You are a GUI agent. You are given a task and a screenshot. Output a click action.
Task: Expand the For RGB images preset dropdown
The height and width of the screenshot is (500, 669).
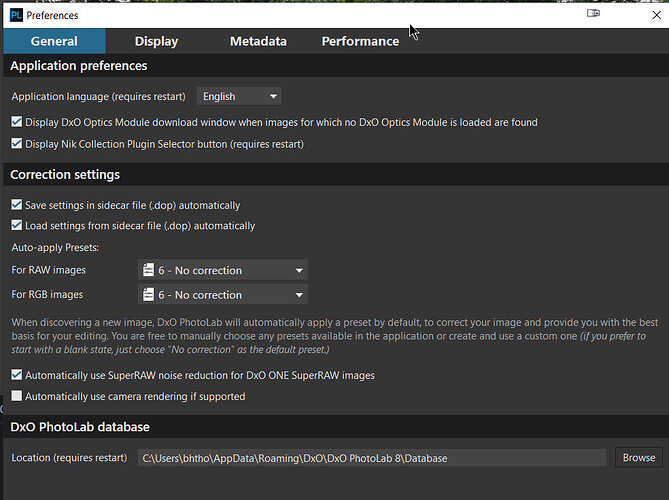[x=223, y=295]
